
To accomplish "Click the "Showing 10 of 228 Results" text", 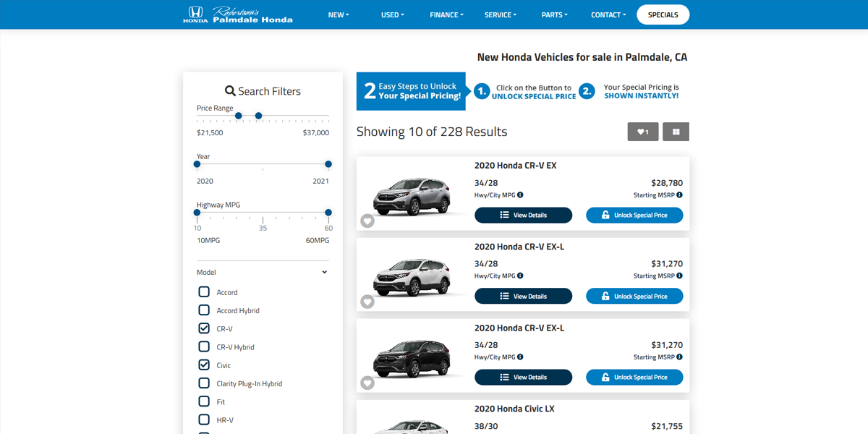I will click(x=432, y=132).
